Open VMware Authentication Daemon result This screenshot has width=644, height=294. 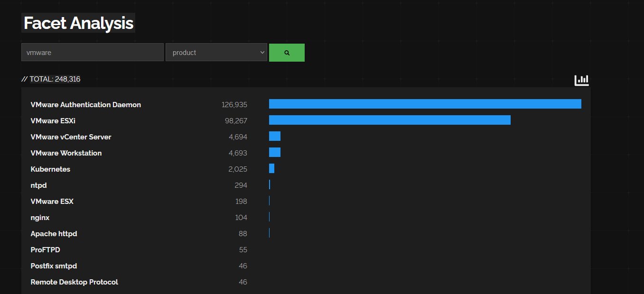(86, 105)
